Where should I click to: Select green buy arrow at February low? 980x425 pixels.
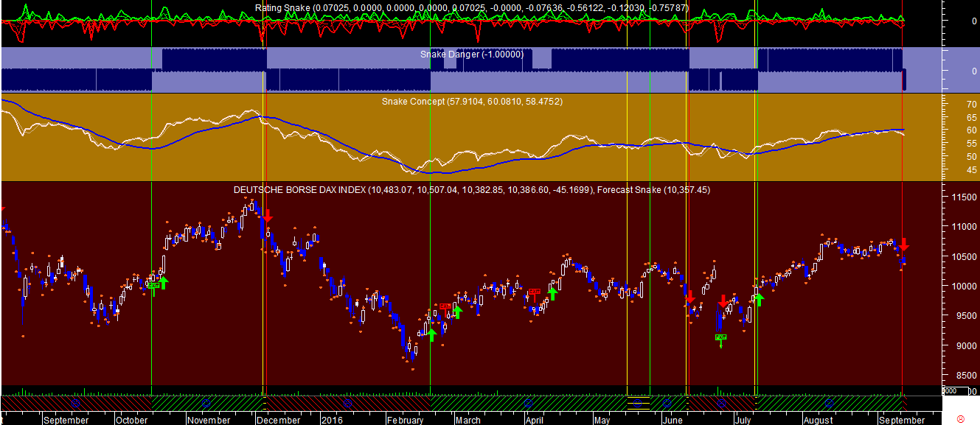pos(431,335)
